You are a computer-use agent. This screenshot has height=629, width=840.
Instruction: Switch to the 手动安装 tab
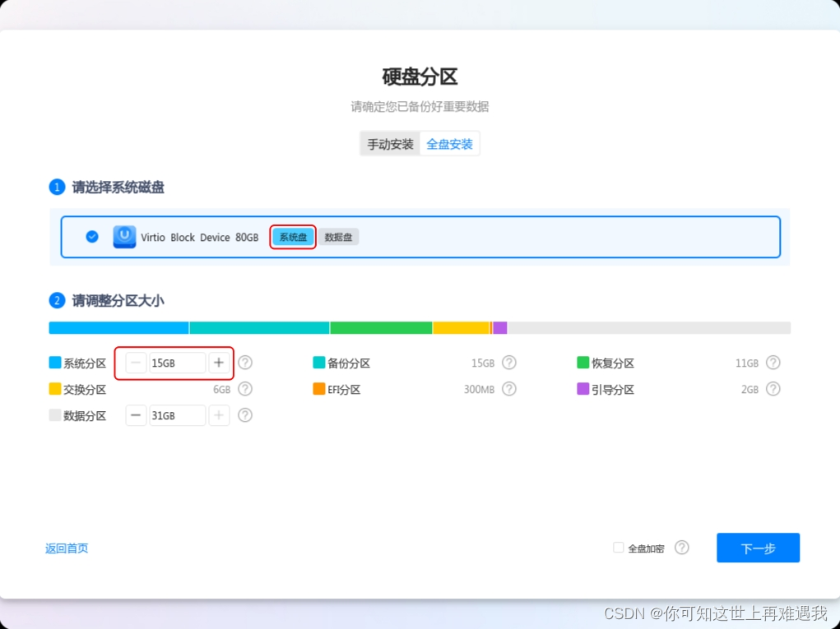[x=389, y=143]
